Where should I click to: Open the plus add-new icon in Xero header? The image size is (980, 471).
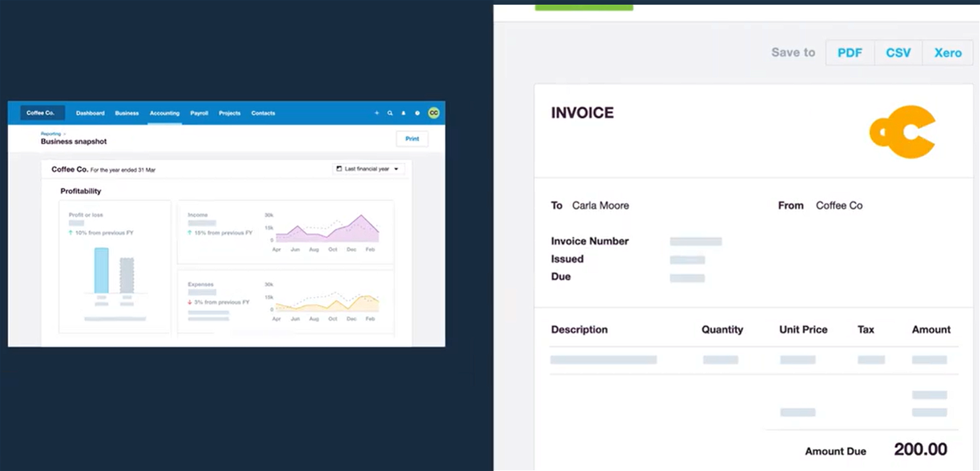pos(377,113)
